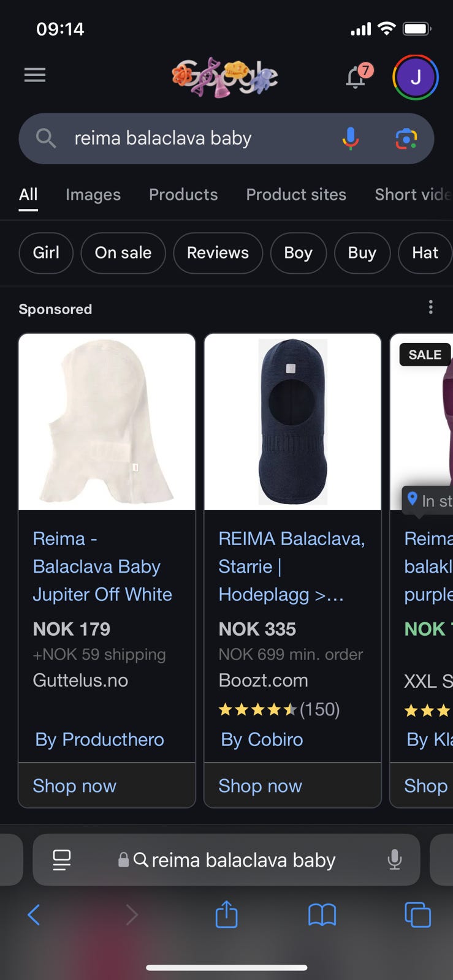Switch to the Images tab
This screenshot has width=453, height=980.
point(93,195)
